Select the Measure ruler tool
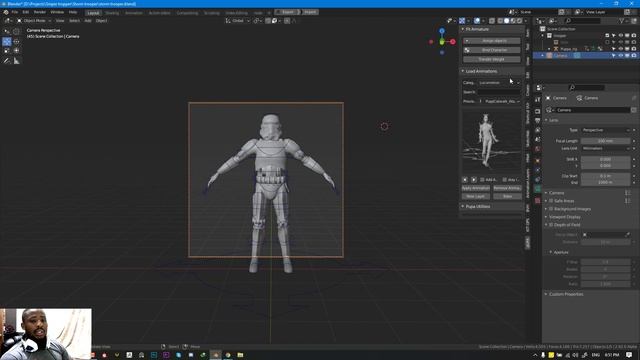The width and height of the screenshot is (640, 360). pos(16,60)
